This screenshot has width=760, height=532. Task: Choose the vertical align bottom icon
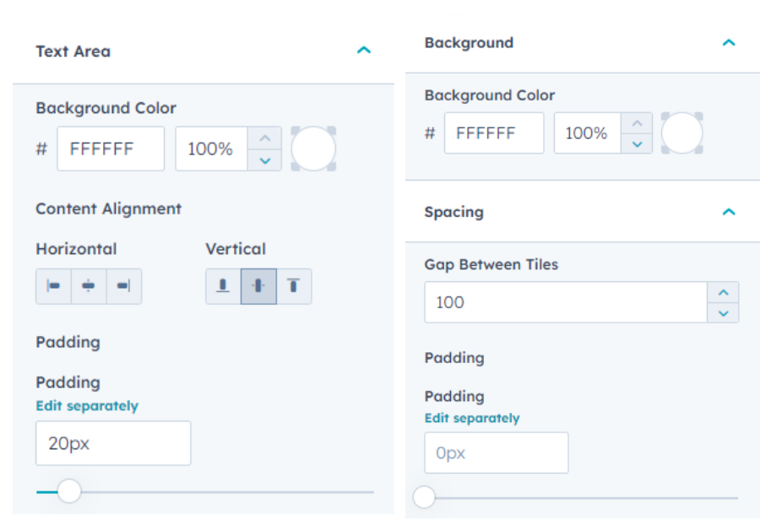(x=223, y=286)
